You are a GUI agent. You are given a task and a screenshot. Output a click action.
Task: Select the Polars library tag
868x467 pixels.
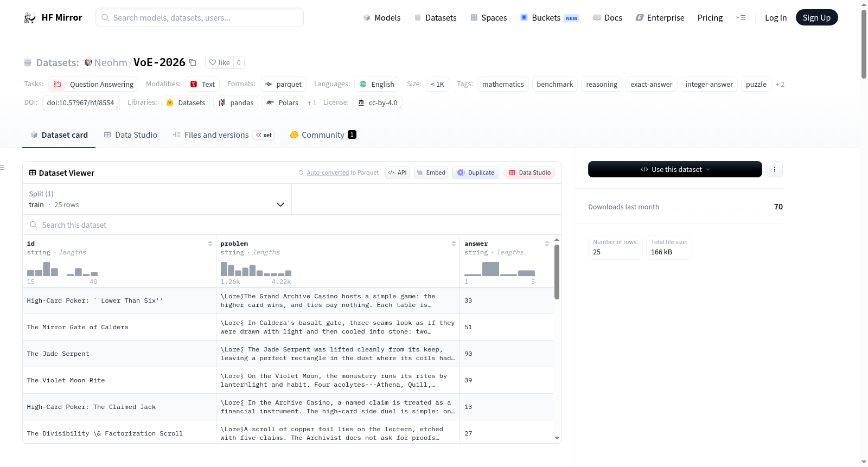282,103
